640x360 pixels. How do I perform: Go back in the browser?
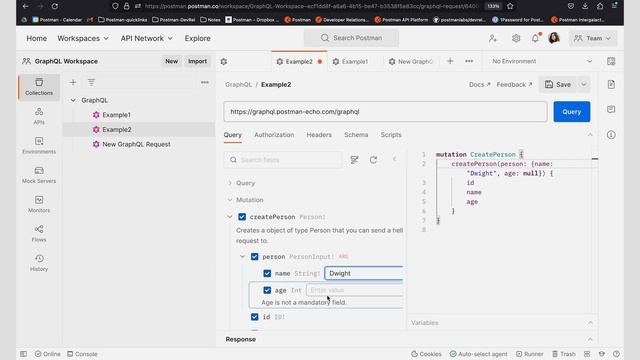click(25, 6)
